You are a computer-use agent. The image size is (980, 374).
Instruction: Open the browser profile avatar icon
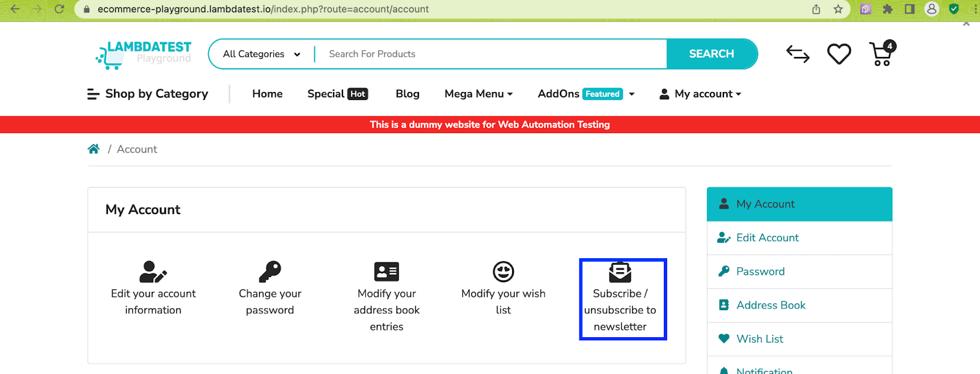(932, 9)
